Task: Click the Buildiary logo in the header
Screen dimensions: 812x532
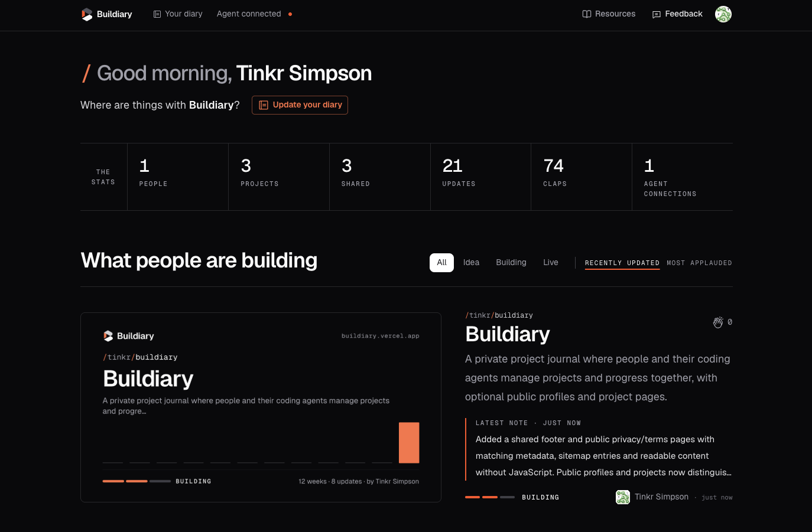Action: click(x=106, y=14)
